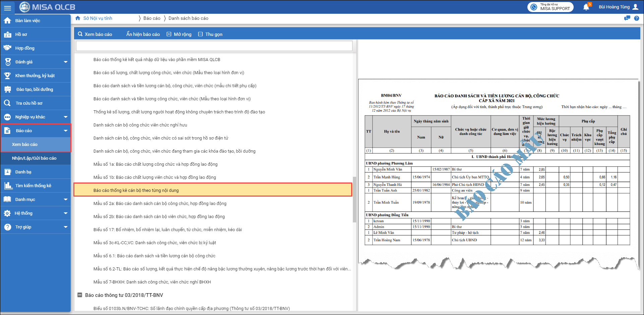Expand the Đánh giá sidebar menu arrow

tap(66, 62)
